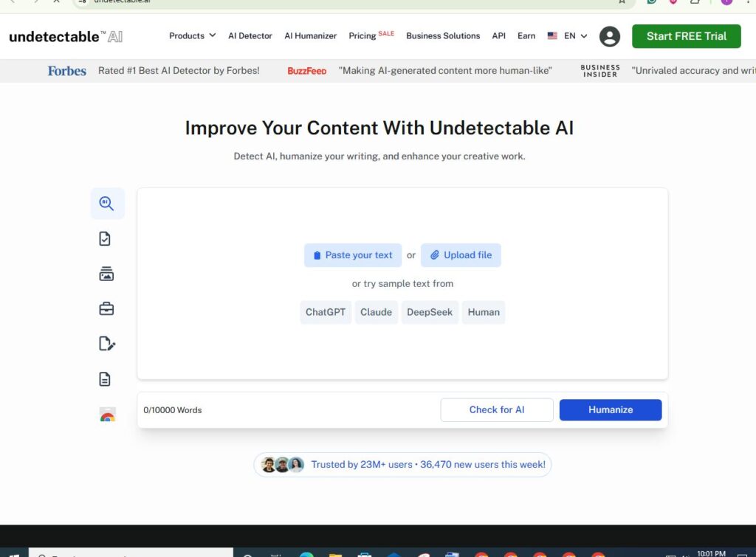The width and height of the screenshot is (756, 557).
Task: Open the Earn nav link
Action: click(x=526, y=35)
